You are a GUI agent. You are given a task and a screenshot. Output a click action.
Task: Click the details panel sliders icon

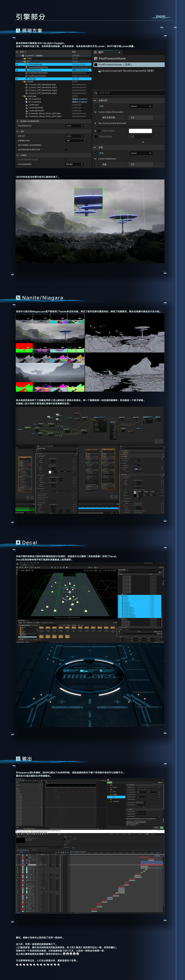coord(96,52)
